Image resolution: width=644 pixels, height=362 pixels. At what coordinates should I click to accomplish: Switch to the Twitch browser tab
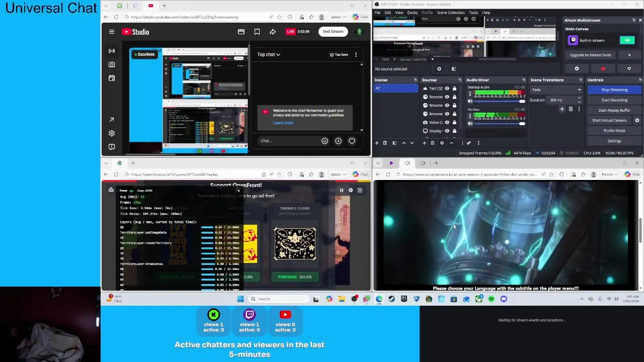pos(135,6)
